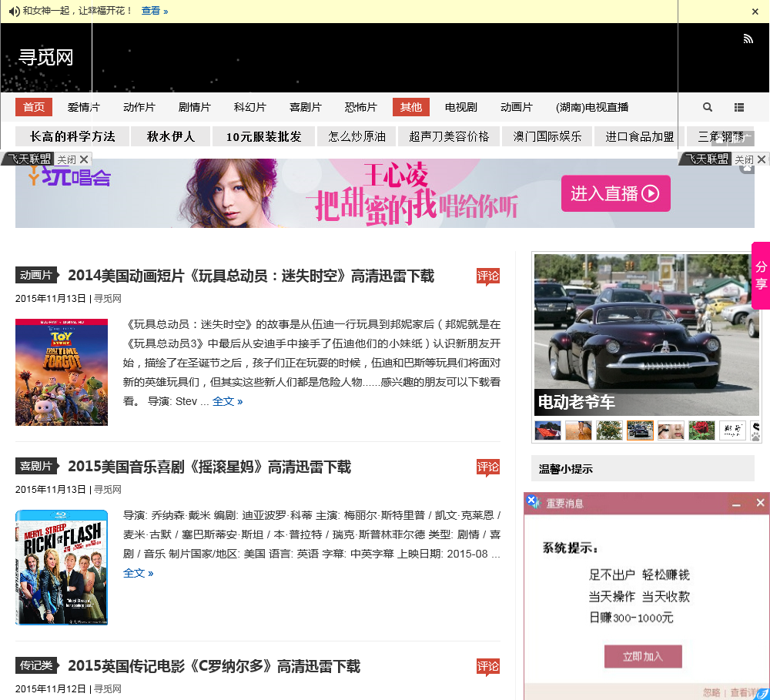Viewport: 770px width, 700px height.
Task: Click ad link 进口食品加盟
Action: pyautogui.click(x=639, y=136)
